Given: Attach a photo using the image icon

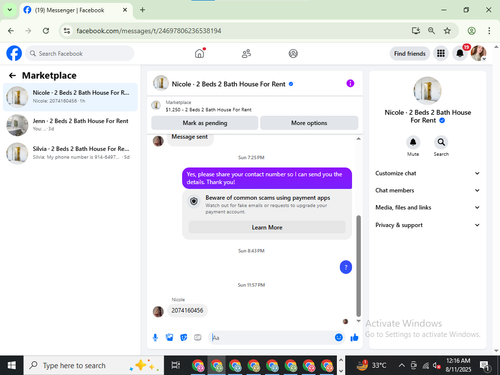Looking at the screenshot, I should click(x=169, y=338).
